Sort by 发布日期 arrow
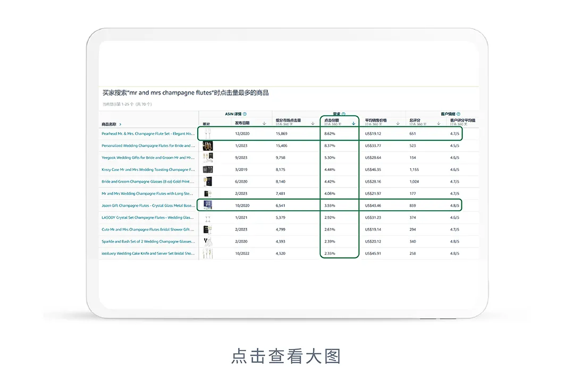Image resolution: width=574 pixels, height=392 pixels. pos(264,123)
